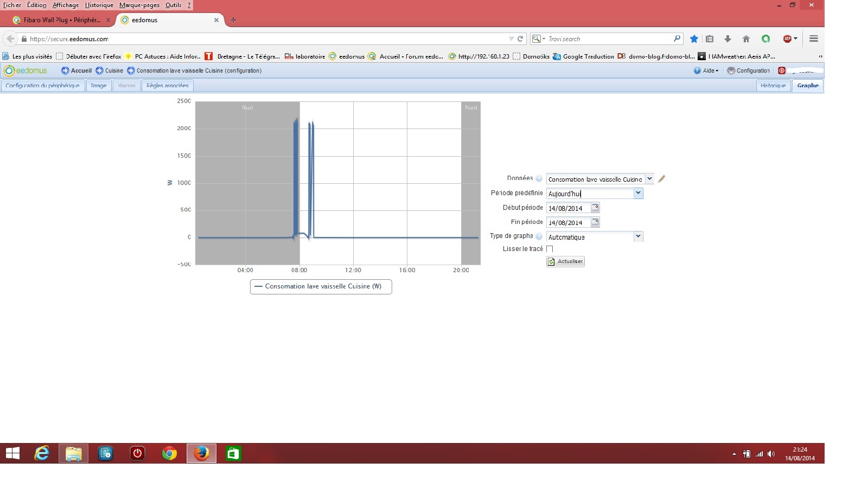
Task: Expand the Données dropdown
Action: point(649,179)
